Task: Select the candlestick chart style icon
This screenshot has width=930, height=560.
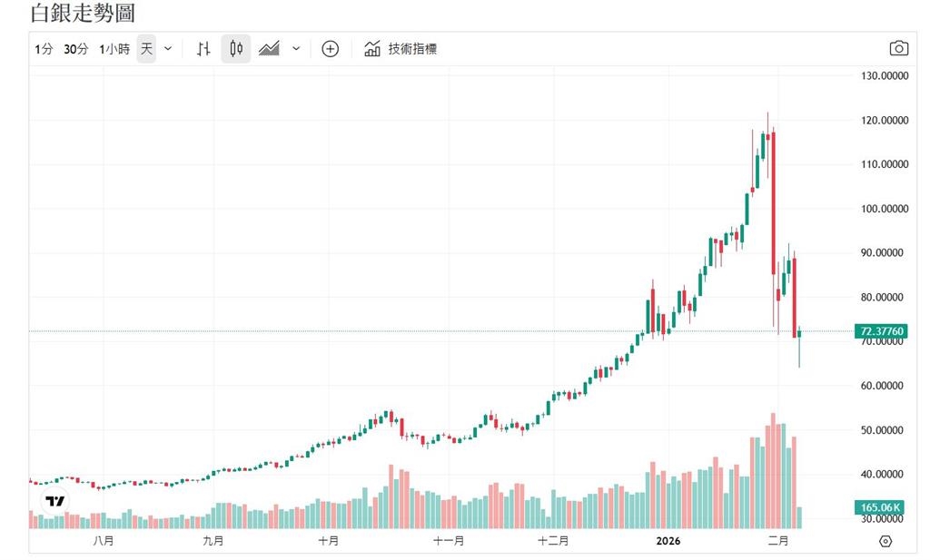Action: (x=235, y=48)
